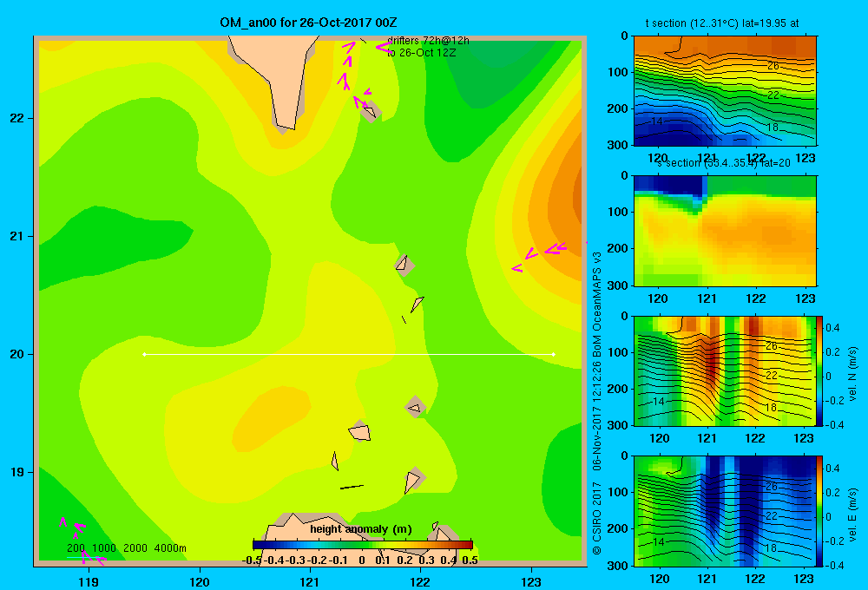Click the CSIRO BoM OceanMAPS v3 copyright text
Image resolution: width=868 pixels, height=590 pixels.
(597, 403)
